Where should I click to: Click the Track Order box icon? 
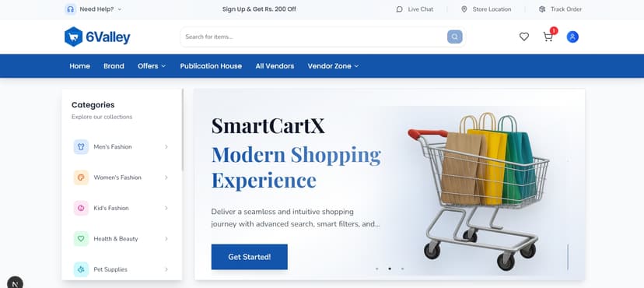click(542, 9)
